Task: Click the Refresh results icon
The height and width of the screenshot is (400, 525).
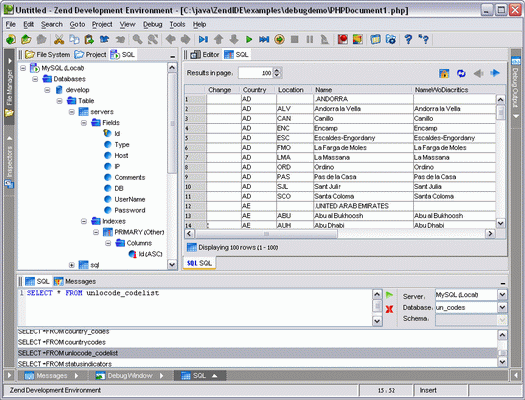Action: click(x=461, y=73)
